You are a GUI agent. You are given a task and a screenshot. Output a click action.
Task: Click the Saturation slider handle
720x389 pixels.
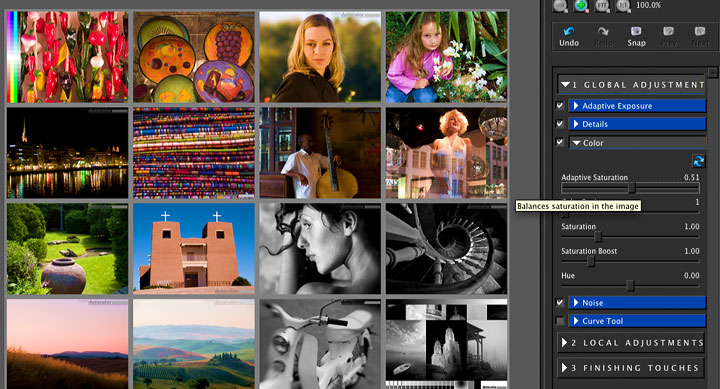click(597, 237)
